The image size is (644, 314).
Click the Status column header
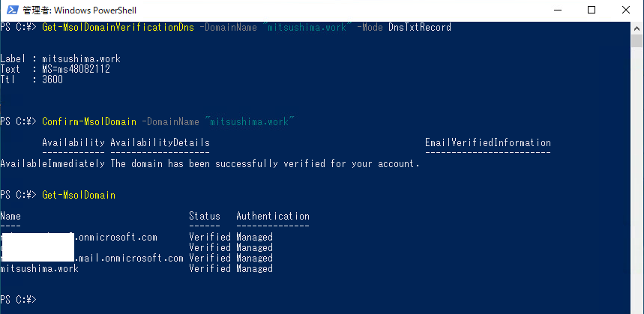pos(205,216)
